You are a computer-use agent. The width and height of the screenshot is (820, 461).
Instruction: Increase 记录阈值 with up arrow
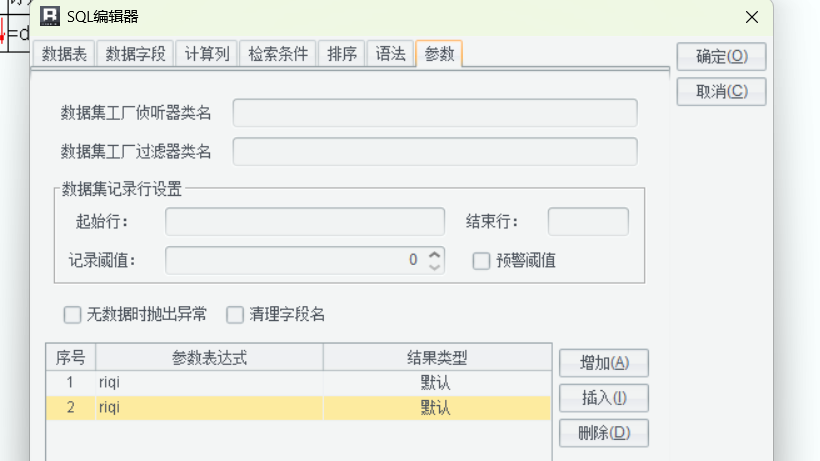434,255
